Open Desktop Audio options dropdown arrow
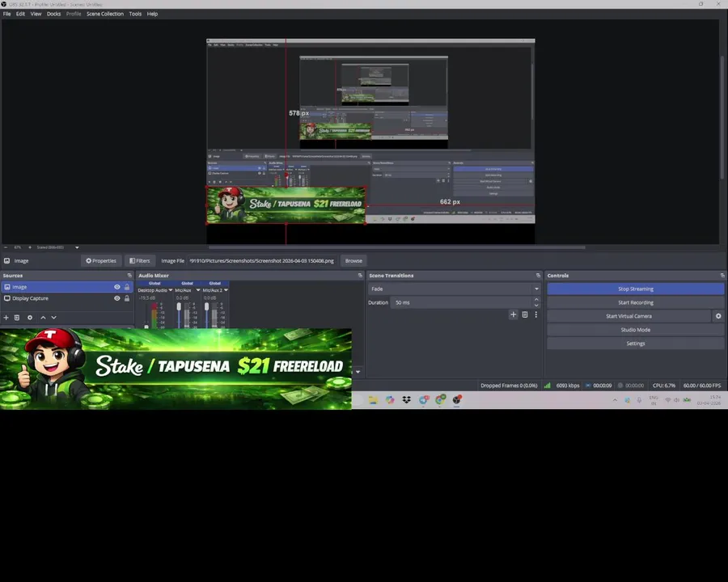This screenshot has width=728, height=582. tap(171, 290)
